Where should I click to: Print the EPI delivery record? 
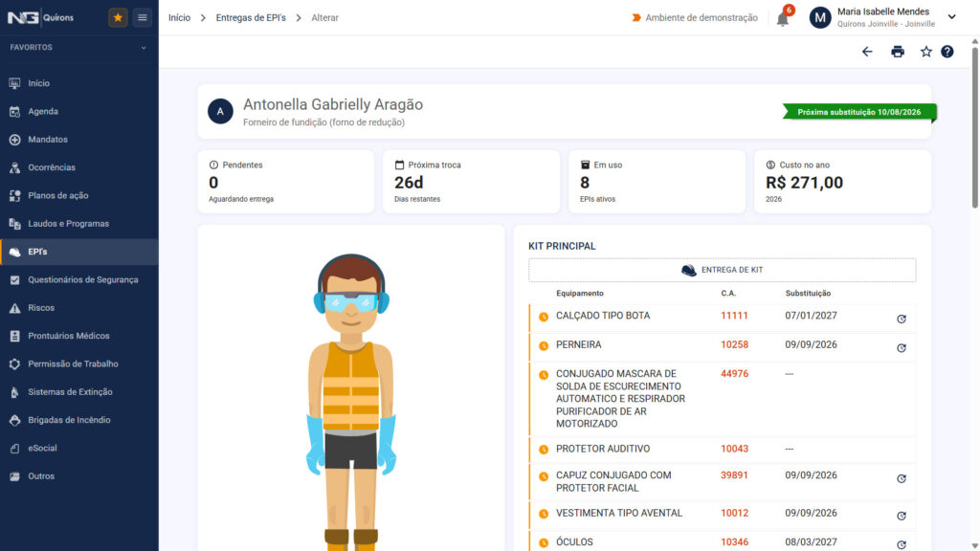point(898,52)
